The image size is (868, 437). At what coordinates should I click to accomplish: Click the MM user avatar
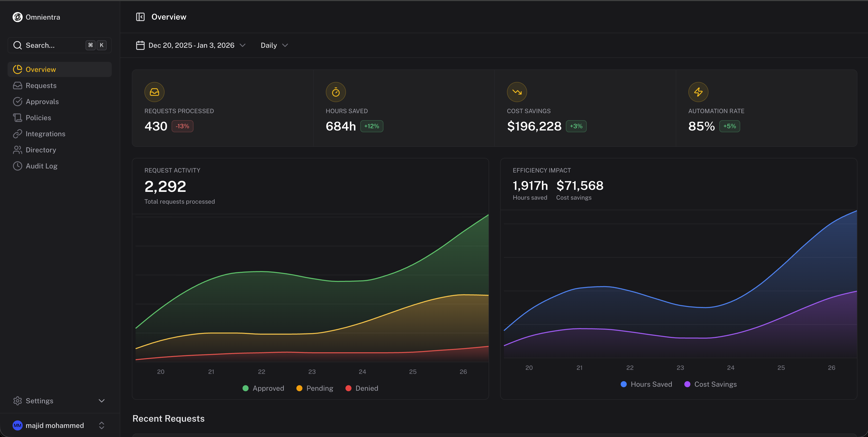(18, 425)
